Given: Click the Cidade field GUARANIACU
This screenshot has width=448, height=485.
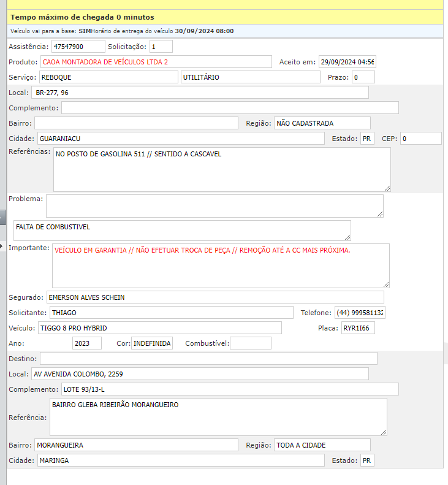Looking at the screenshot, I should (181, 138).
